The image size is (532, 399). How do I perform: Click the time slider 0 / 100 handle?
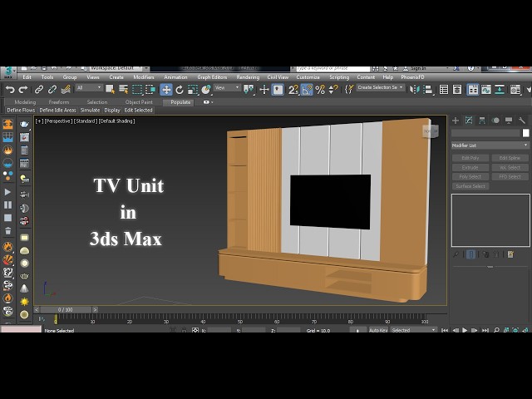click(x=66, y=310)
